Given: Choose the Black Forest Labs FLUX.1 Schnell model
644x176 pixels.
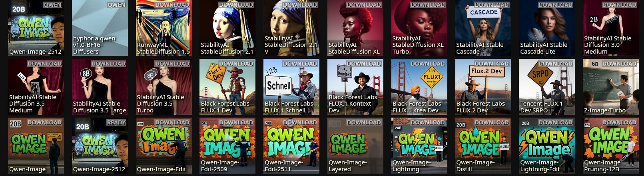Looking at the screenshot, I should 291,87.
